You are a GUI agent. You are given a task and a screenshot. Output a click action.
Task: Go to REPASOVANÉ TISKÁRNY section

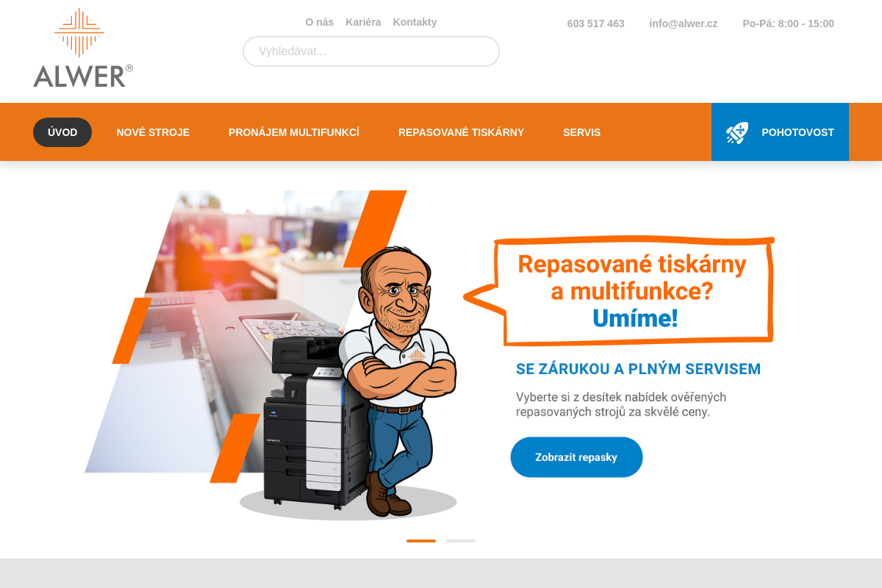coord(461,132)
